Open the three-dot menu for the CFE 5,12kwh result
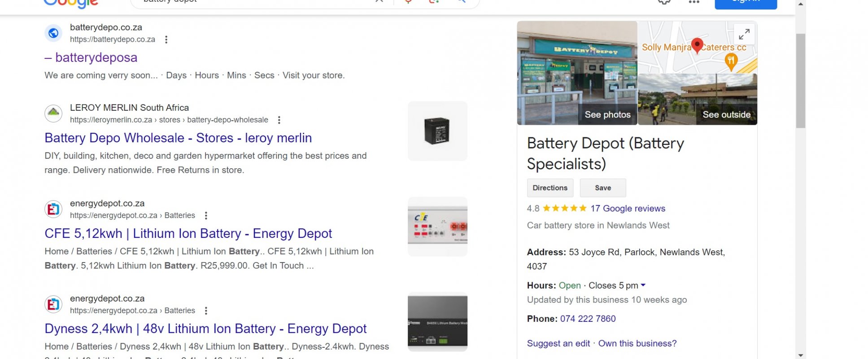 point(206,215)
